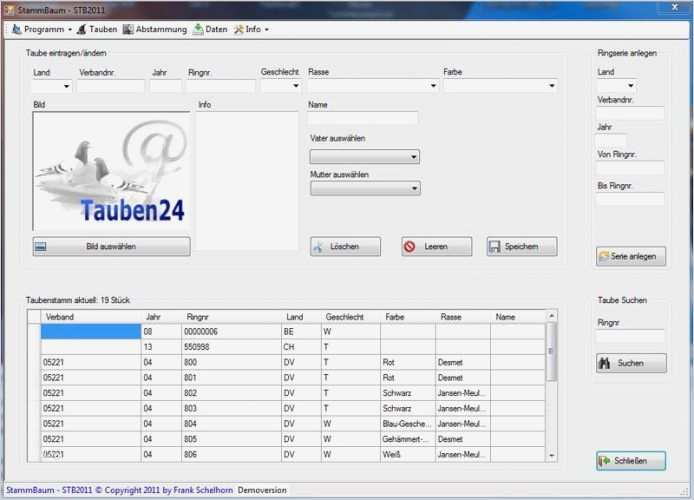Click the Verband column header
The width and height of the screenshot is (694, 500).
click(x=91, y=317)
